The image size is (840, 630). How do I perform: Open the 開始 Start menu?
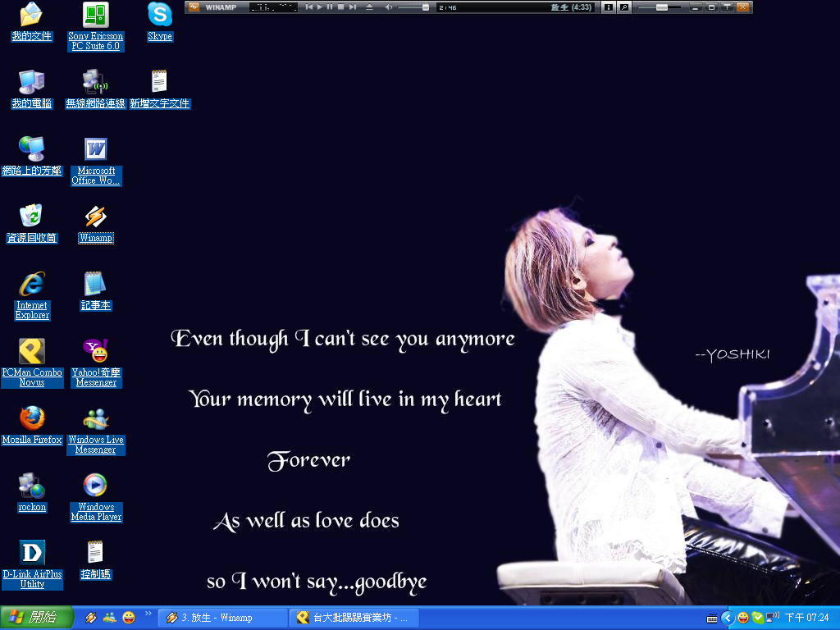coord(36,617)
